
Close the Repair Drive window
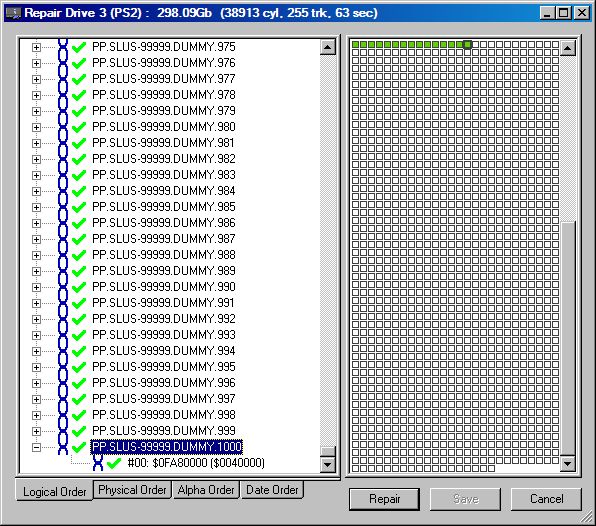[582, 13]
